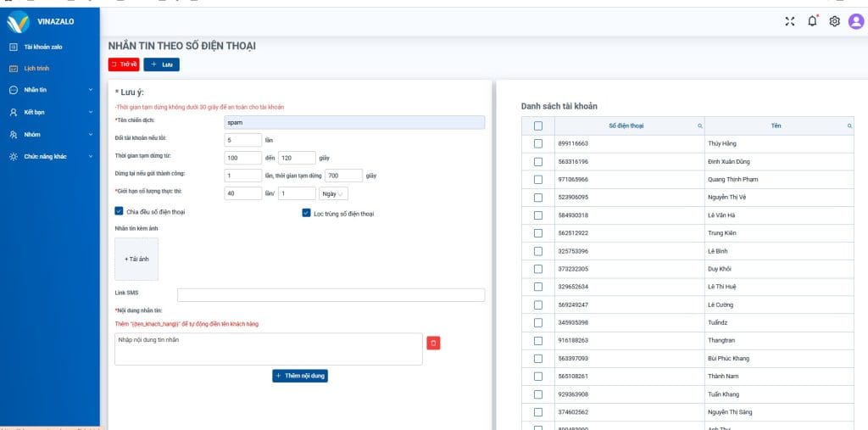Click the red Trở về button
Screen dimensions: 868x430
click(124, 64)
